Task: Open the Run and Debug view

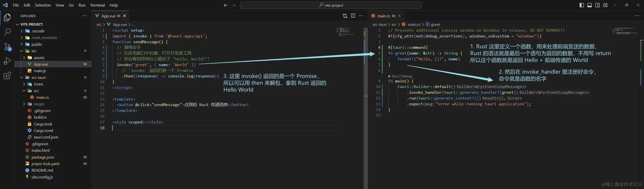Action: pyautogui.click(x=7, y=61)
